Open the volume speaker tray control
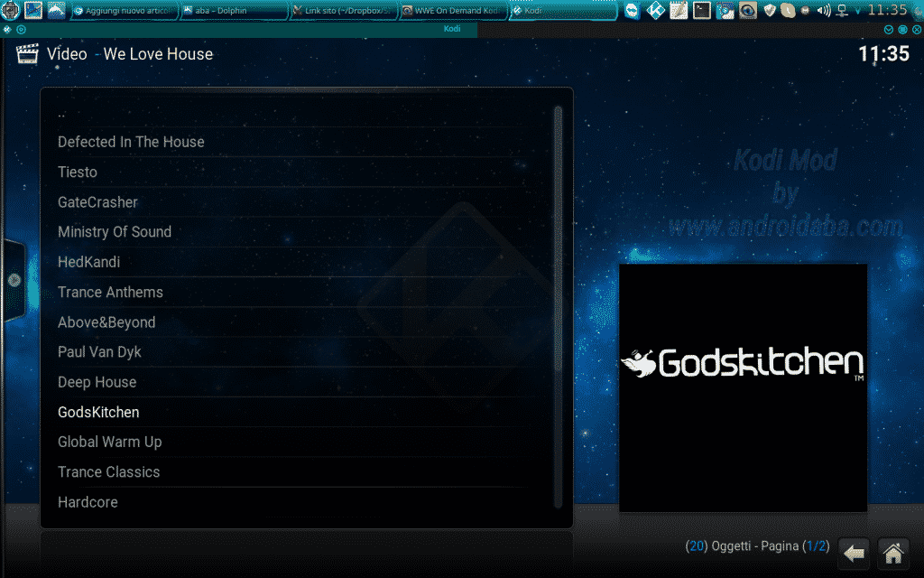The height and width of the screenshot is (578, 924). pos(824,10)
